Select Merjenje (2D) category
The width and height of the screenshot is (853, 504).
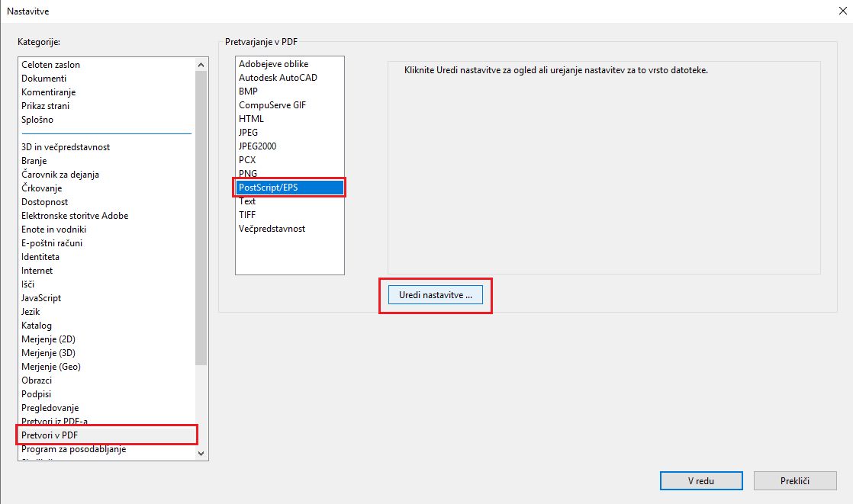pos(48,339)
